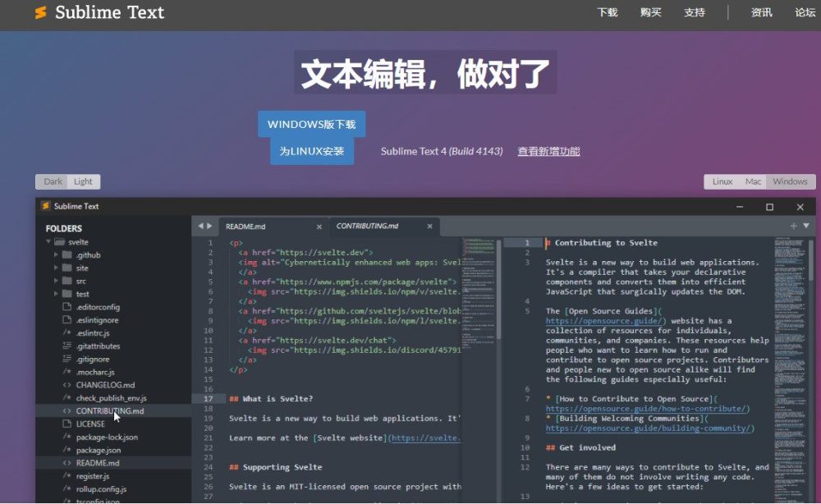Select the Windows platform toggle
This screenshot has width=821, height=504.
tap(790, 181)
